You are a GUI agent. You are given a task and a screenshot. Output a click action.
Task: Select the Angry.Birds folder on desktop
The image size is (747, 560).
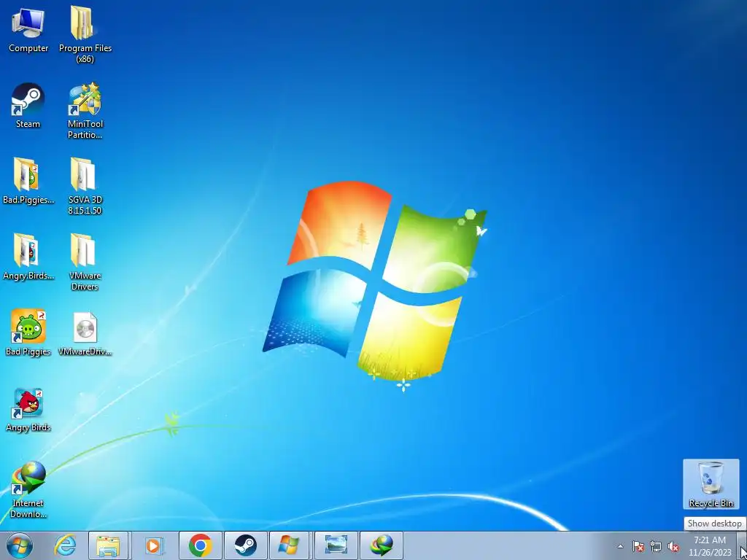coord(28,257)
